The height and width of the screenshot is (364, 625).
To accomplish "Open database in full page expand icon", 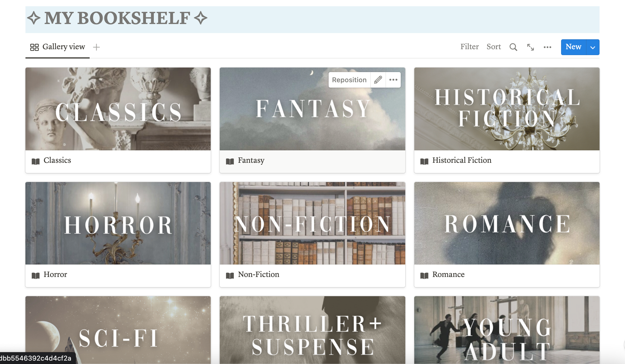I will (531, 47).
